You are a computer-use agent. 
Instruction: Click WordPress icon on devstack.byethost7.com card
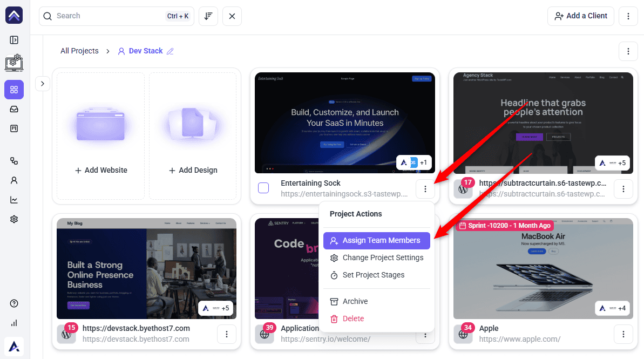66,334
